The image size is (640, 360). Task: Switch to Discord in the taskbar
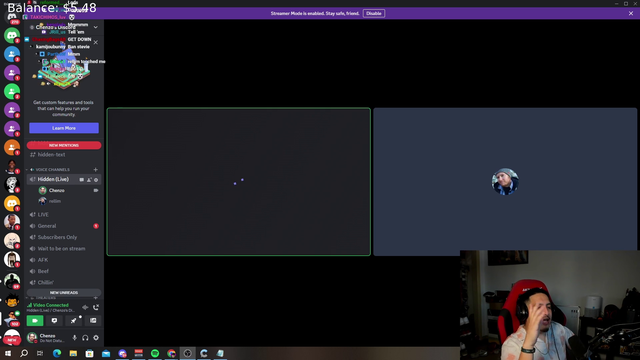click(x=122, y=353)
